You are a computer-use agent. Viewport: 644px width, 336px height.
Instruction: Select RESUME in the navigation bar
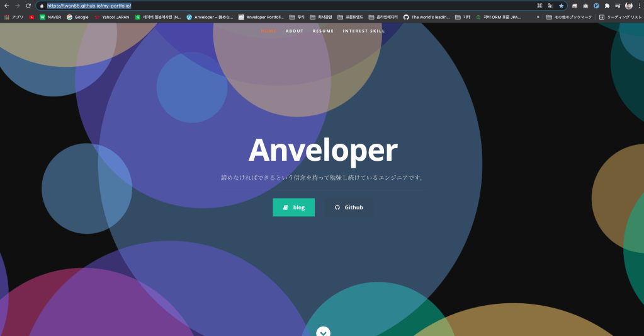point(323,31)
